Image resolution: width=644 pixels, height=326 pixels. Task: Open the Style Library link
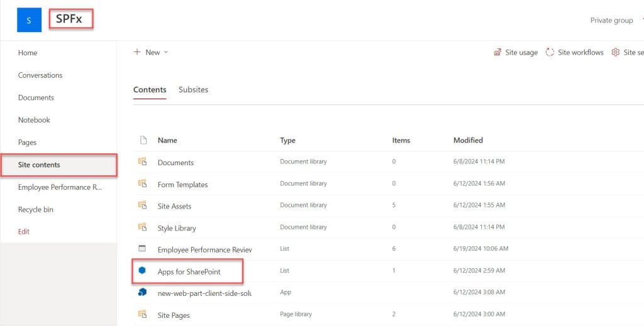[x=177, y=228]
